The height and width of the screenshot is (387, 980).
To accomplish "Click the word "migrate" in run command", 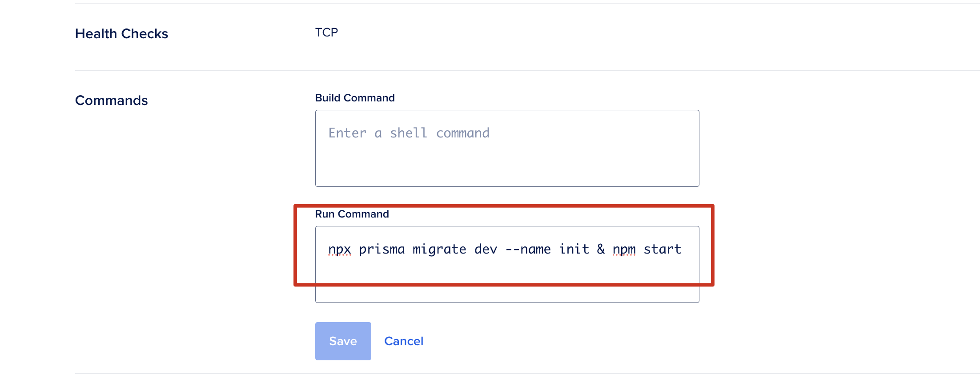I will click(439, 250).
